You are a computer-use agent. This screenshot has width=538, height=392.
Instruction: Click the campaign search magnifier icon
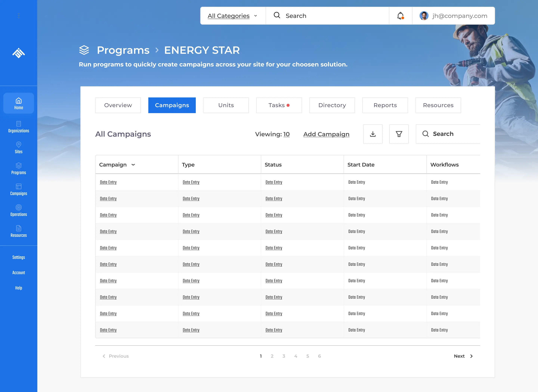point(426,134)
